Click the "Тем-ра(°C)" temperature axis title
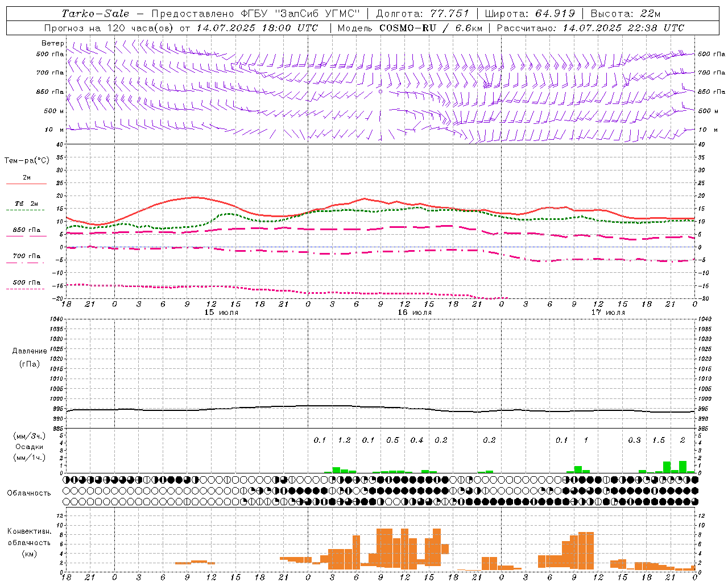 (x=27, y=161)
